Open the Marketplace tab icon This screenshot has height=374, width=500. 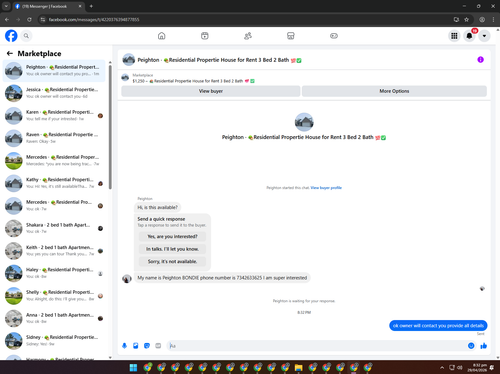[291, 36]
